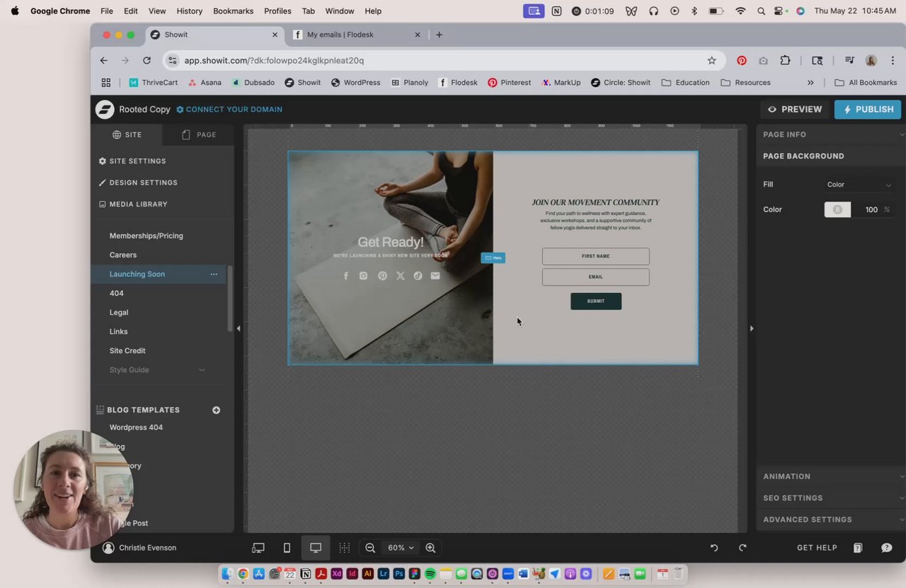Redo the last action
Screen dimensions: 906x588
[x=742, y=548]
